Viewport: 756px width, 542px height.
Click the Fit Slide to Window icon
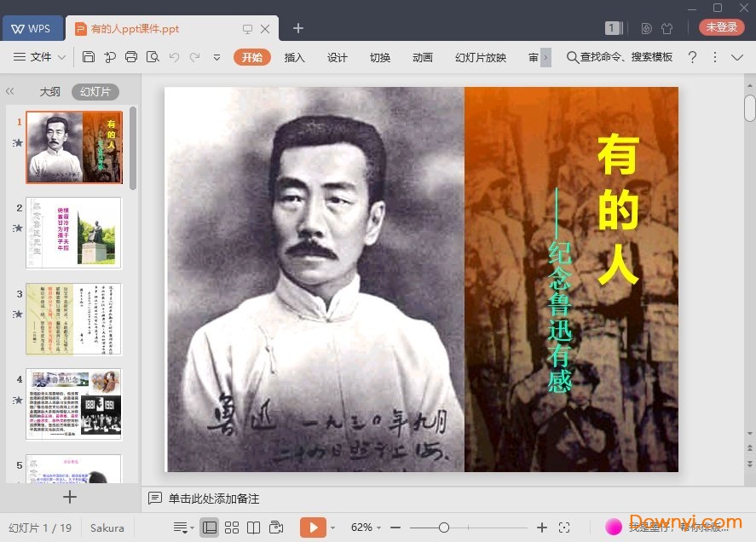click(565, 527)
